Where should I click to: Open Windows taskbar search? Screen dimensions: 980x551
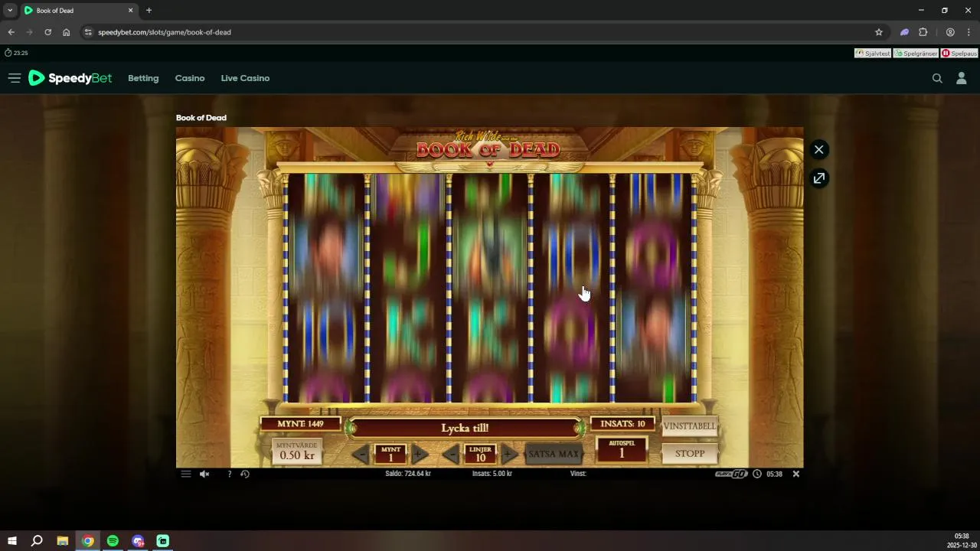pos(37,540)
